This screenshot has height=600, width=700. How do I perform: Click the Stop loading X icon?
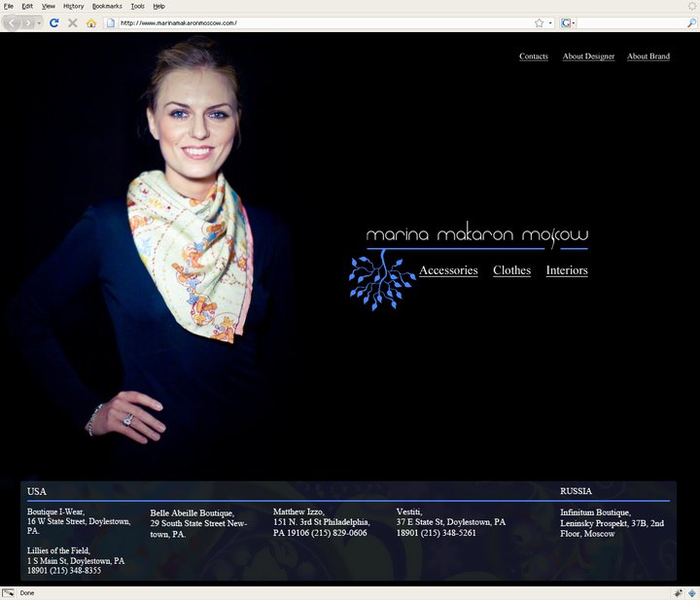72,22
